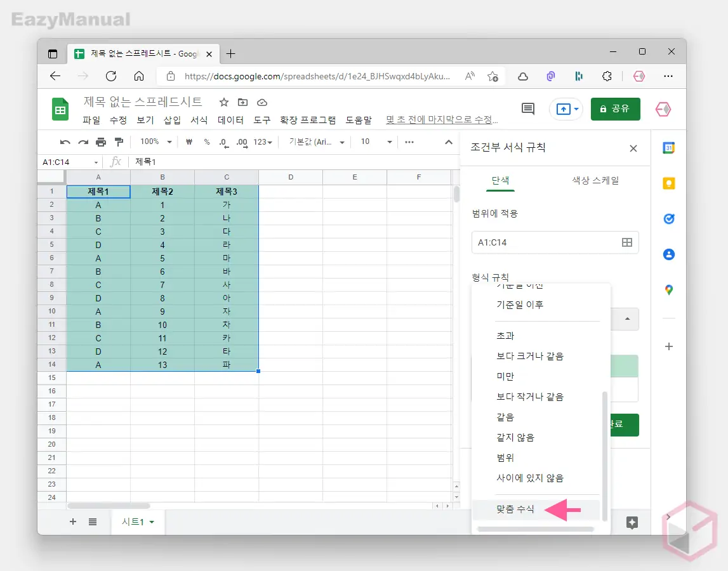
Task: Decrease decimal places
Action: (224, 143)
